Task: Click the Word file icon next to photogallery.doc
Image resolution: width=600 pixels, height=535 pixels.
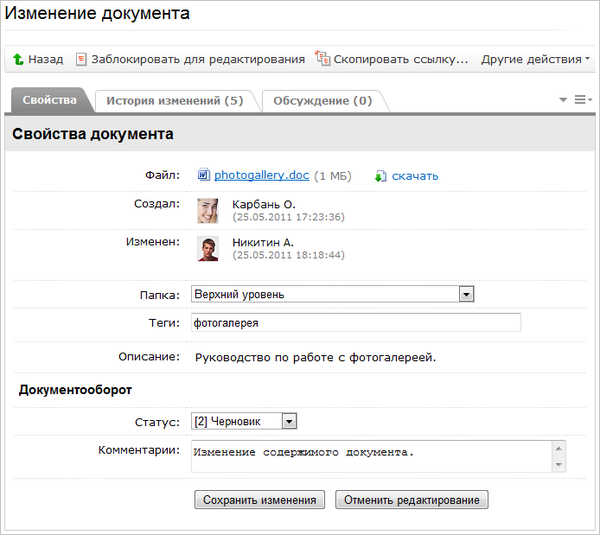Action: click(x=203, y=176)
